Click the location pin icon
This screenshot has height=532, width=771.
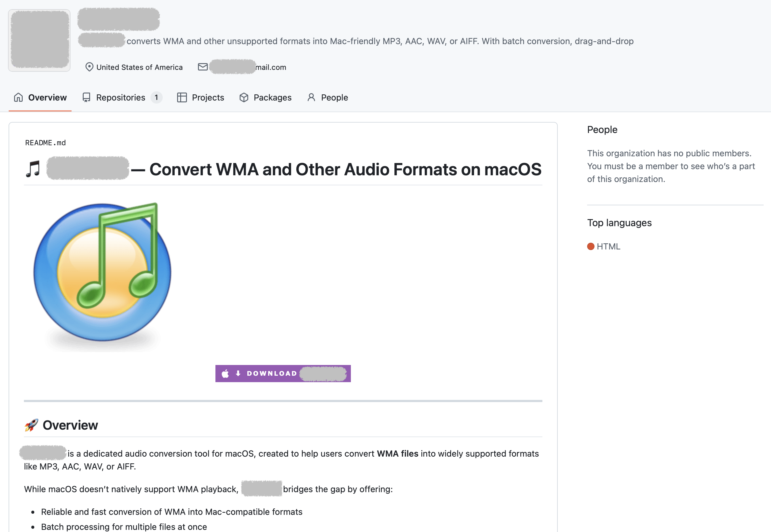pos(89,67)
